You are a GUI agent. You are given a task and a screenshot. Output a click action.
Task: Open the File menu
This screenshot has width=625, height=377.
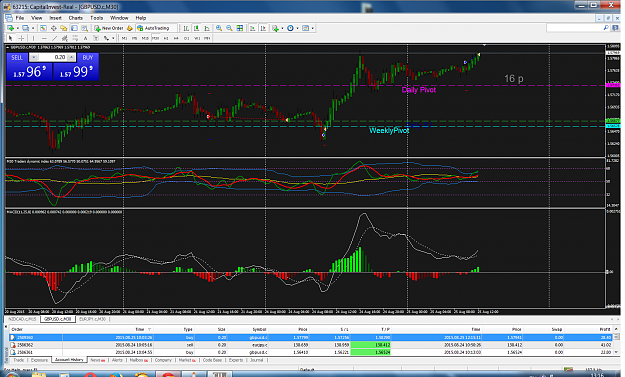pyautogui.click(x=20, y=18)
